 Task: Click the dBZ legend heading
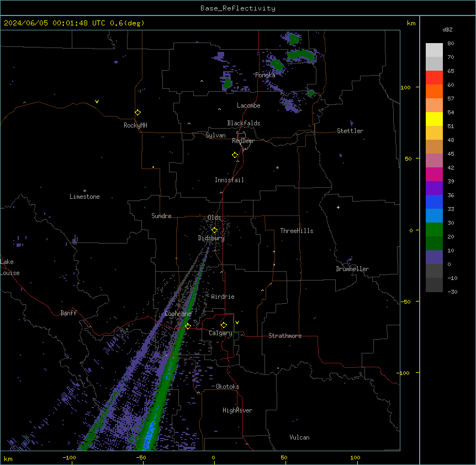coord(447,30)
